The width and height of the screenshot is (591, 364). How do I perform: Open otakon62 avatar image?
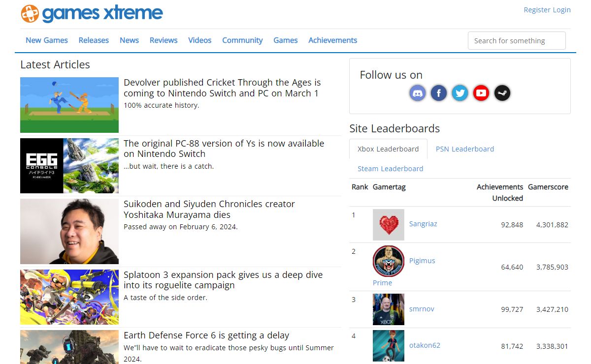(x=389, y=346)
